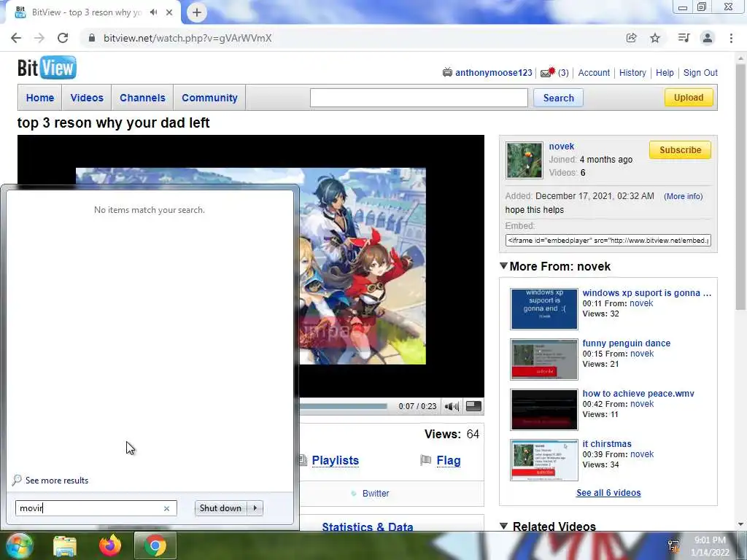The width and height of the screenshot is (747, 560).
Task: Mute the tab via speaker icon
Action: (x=153, y=12)
